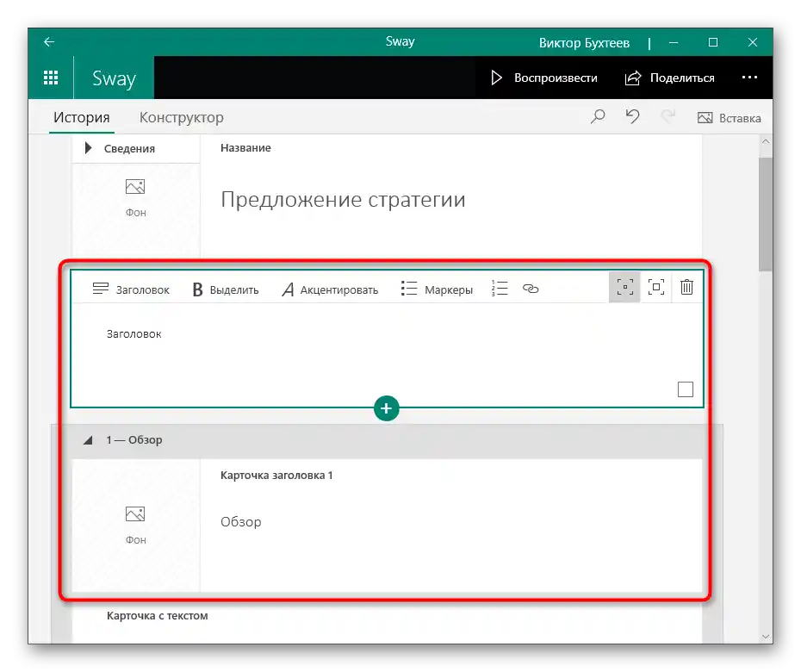Apply numbered list formatting
The width and height of the screenshot is (801, 672).
499,289
